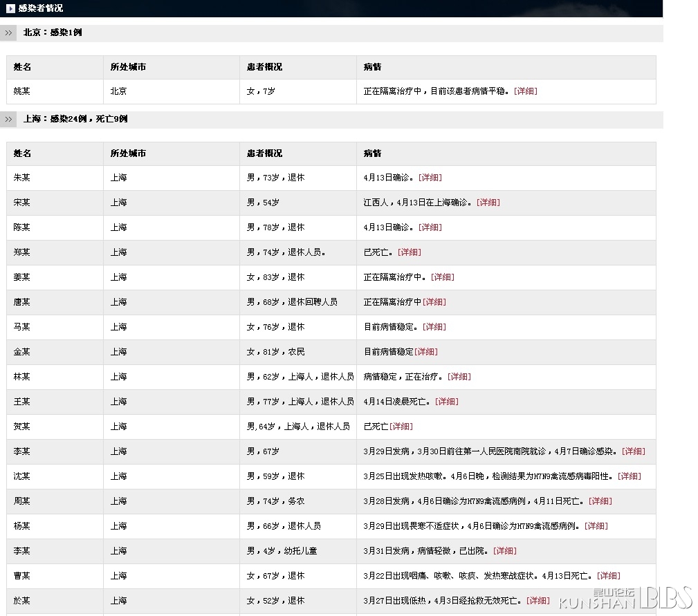Open 详细 link for 马某 row
Viewport: 698px width, 616px height.
[x=434, y=327]
